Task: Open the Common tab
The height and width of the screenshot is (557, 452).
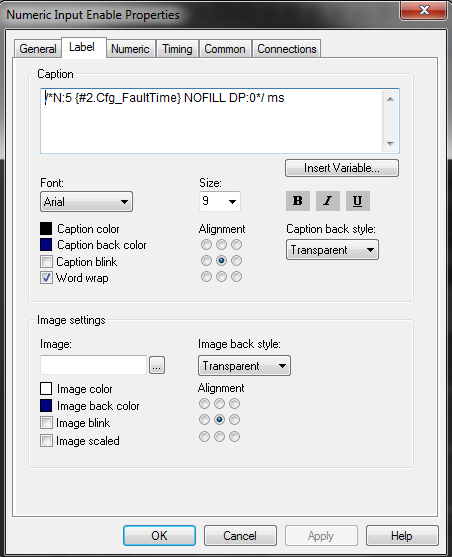Action: 225,49
